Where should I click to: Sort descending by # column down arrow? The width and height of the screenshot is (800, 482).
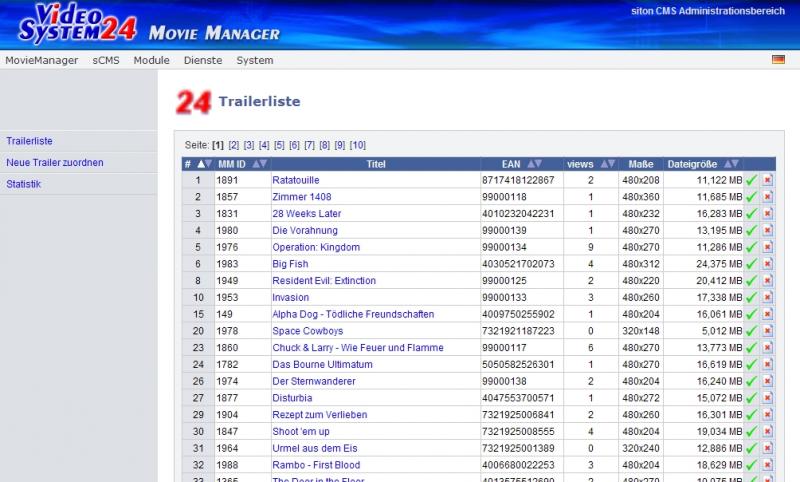click(208, 164)
